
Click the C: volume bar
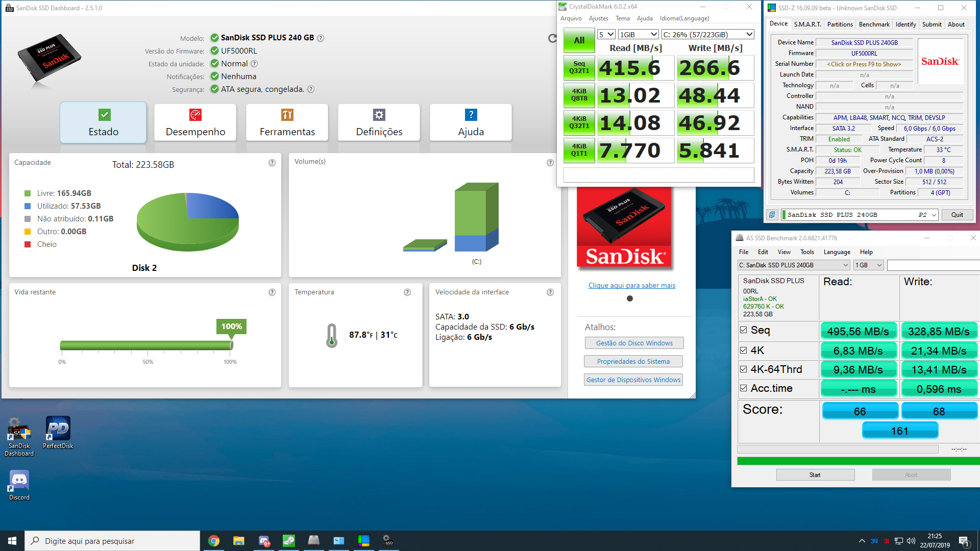476,217
